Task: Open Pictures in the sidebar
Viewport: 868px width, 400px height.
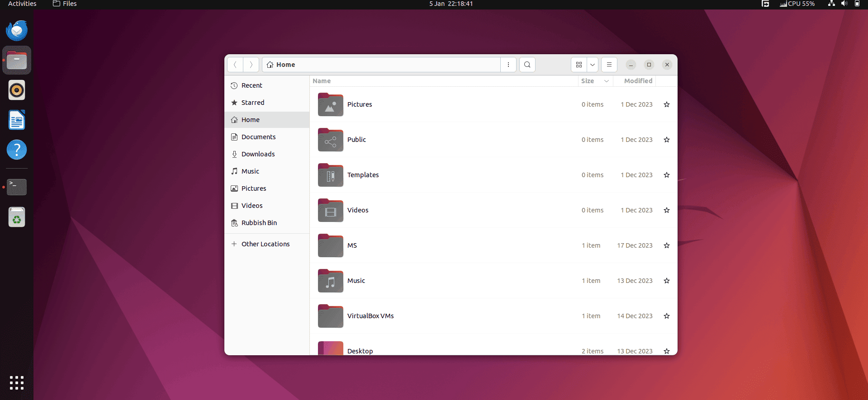Action: tap(267, 188)
